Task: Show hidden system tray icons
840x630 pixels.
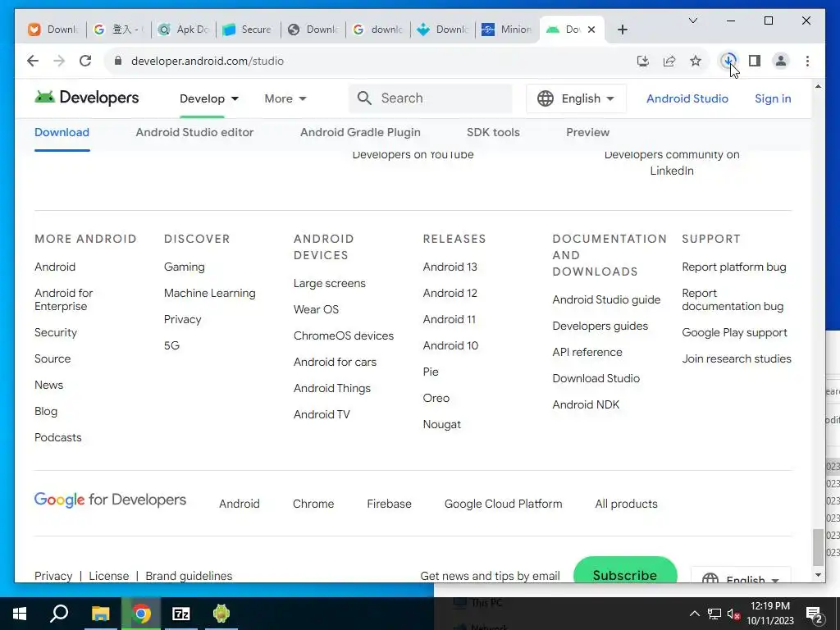Action: 694,614
